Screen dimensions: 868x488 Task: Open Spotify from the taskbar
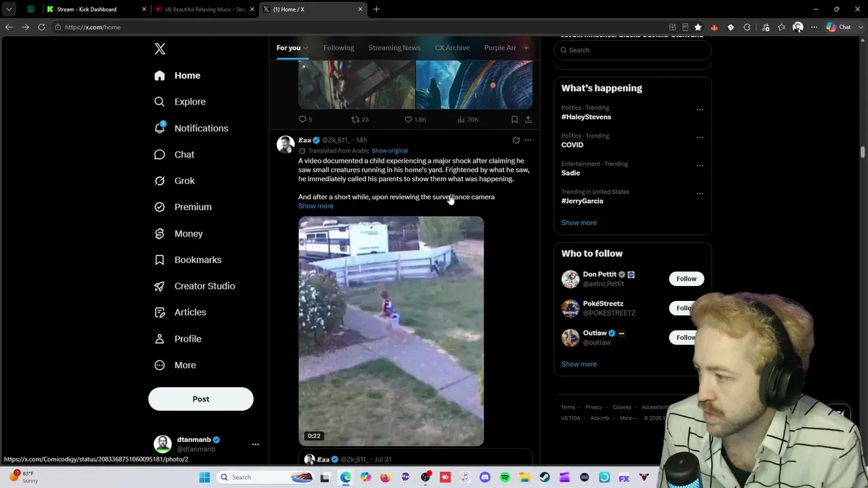click(x=505, y=477)
